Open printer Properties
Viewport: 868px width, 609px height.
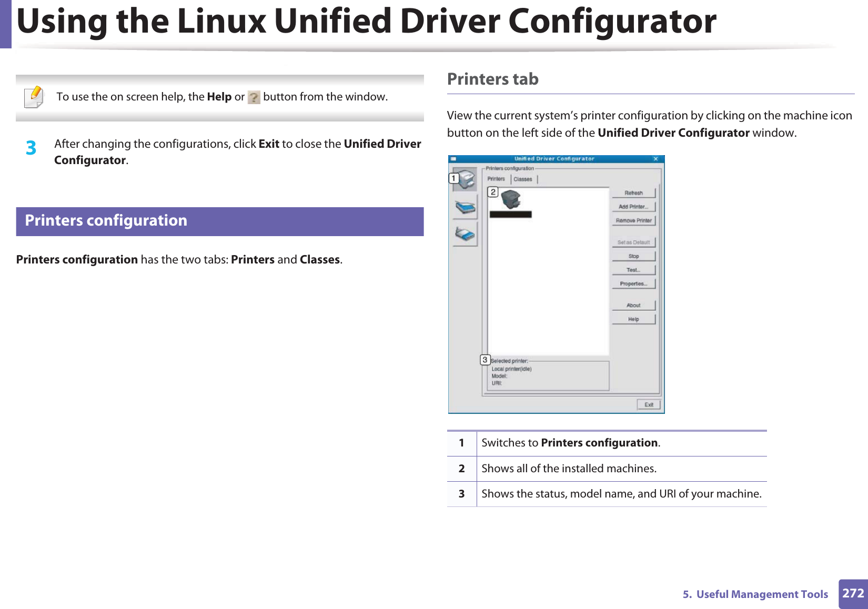point(633,283)
